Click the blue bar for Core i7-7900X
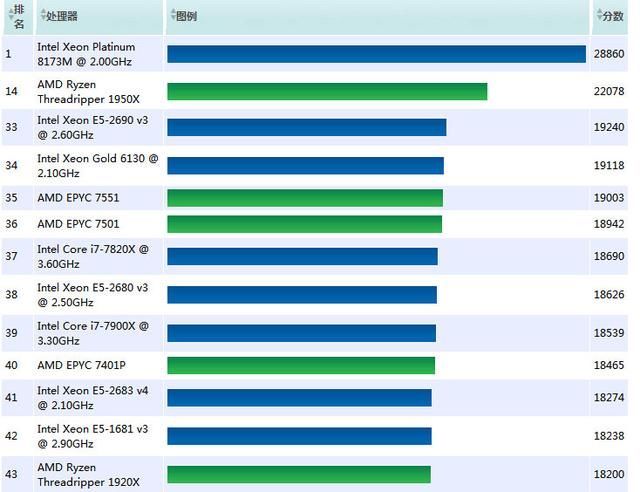The image size is (640, 492). (301, 333)
